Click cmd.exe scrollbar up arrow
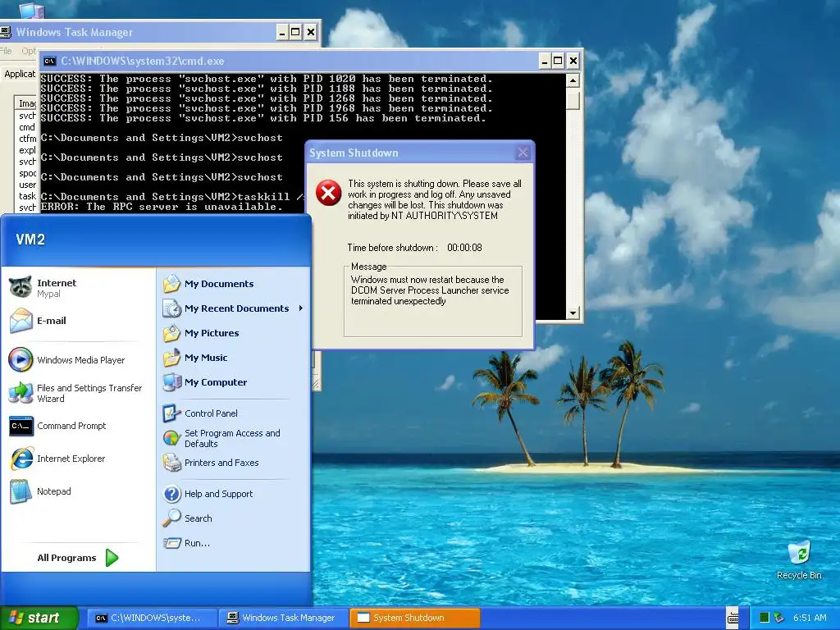This screenshot has width=840, height=630. point(573,81)
